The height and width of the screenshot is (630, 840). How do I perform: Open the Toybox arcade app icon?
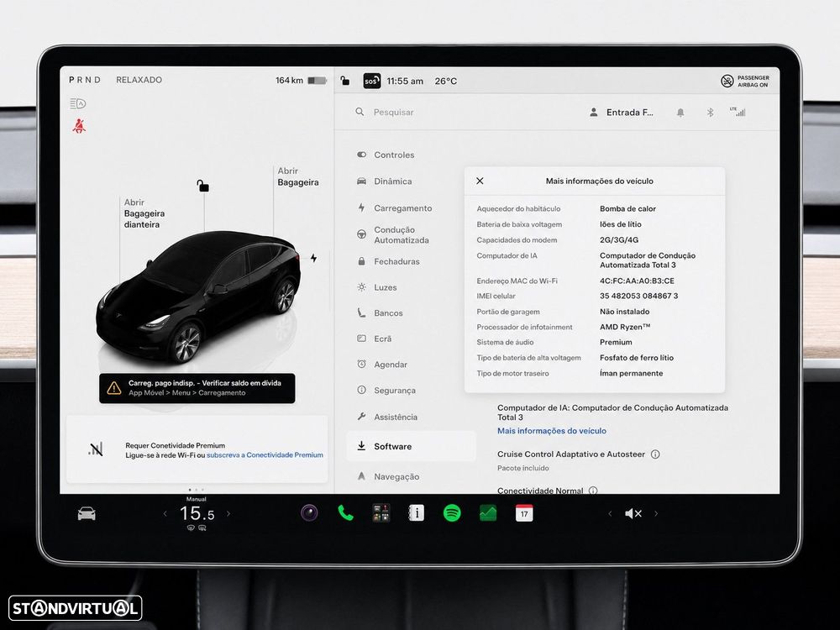click(381, 513)
